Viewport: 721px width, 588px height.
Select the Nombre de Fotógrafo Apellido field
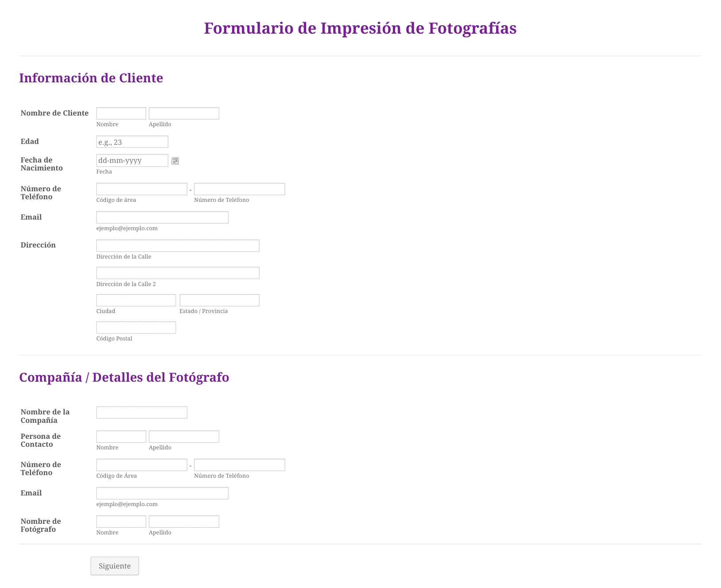click(x=184, y=522)
